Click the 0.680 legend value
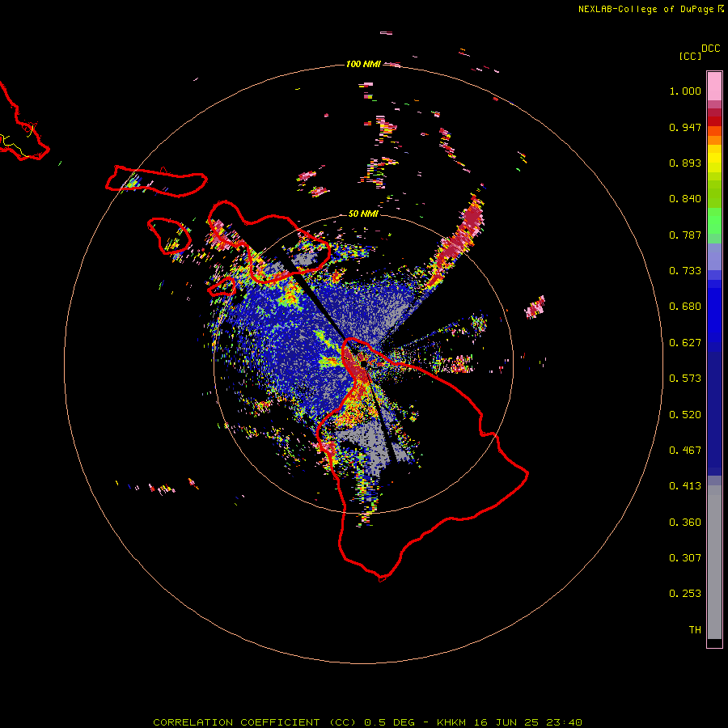The image size is (728, 728). (x=685, y=307)
